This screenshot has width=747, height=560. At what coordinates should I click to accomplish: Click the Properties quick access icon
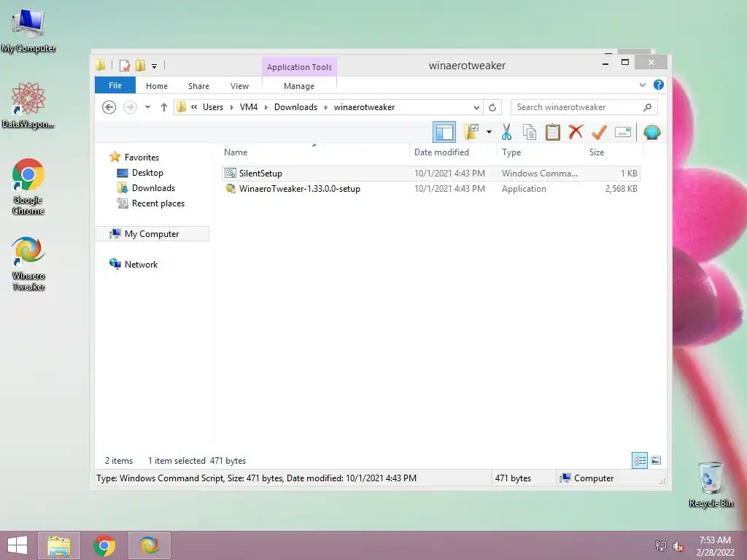pyautogui.click(x=124, y=65)
